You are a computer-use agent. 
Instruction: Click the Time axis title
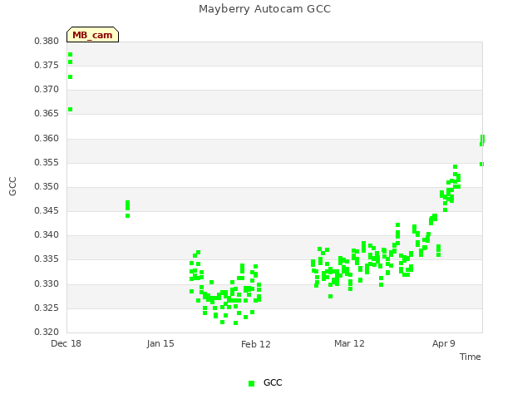470,357
